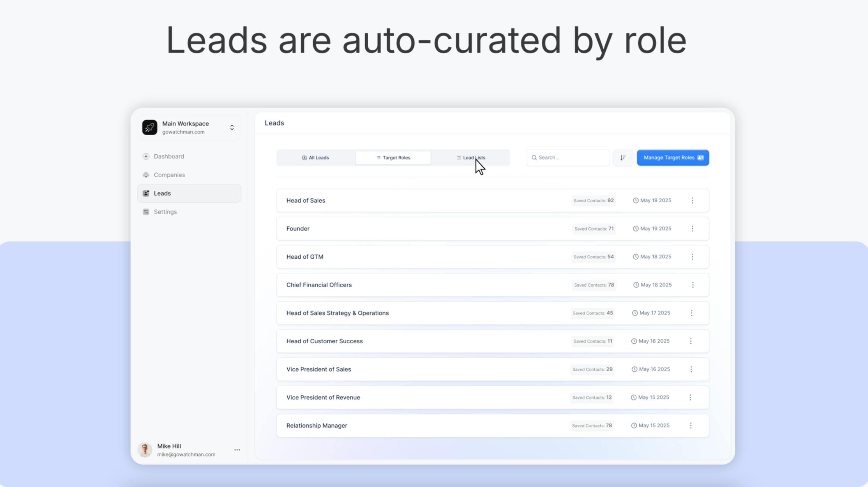Open the Head of Sales role

(x=493, y=201)
